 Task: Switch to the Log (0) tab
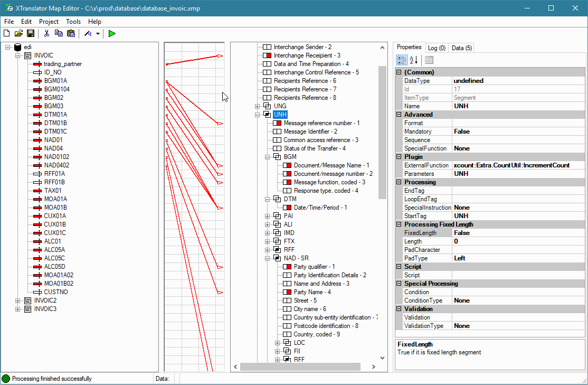tap(437, 48)
